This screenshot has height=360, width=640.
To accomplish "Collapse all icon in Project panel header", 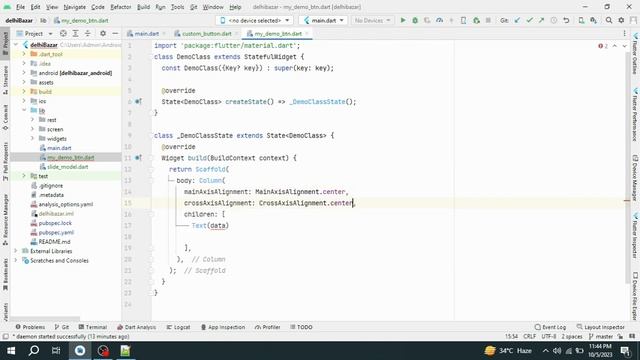I will point(87,33).
